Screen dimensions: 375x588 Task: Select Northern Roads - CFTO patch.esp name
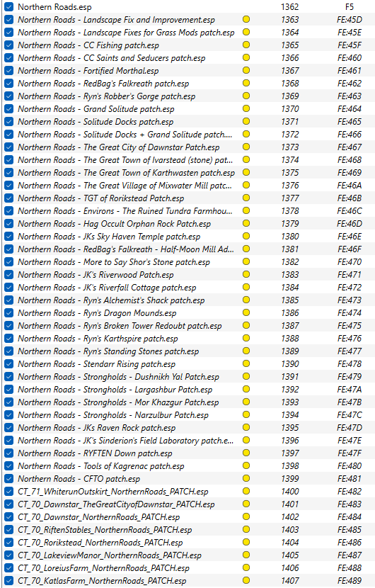pos(79,479)
